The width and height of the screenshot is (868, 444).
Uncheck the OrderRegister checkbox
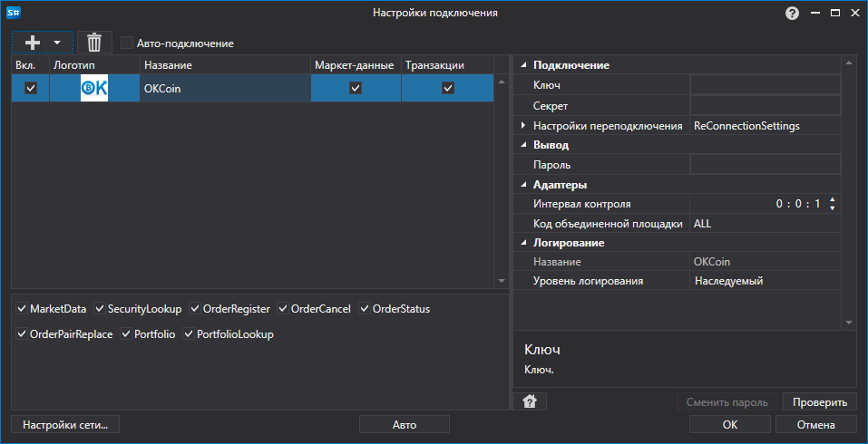195,308
